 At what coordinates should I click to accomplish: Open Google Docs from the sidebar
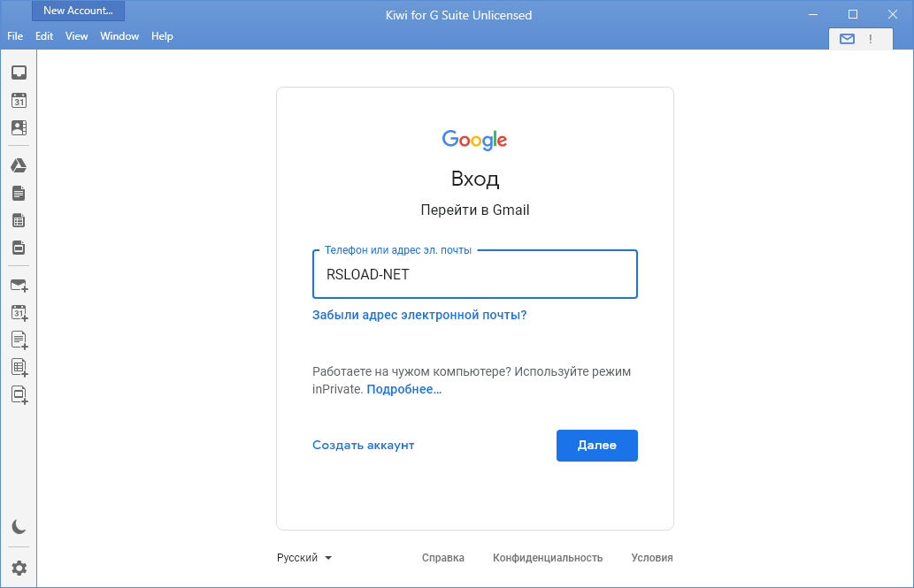click(x=19, y=193)
